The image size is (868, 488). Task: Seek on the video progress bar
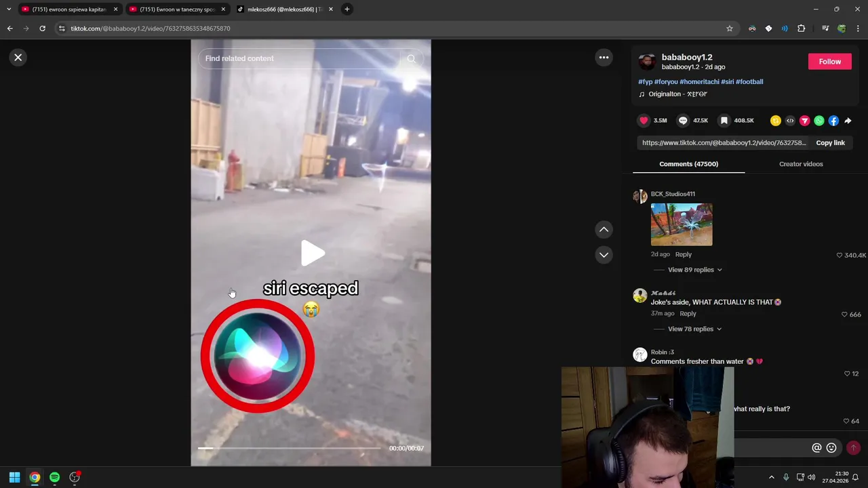(290, 448)
